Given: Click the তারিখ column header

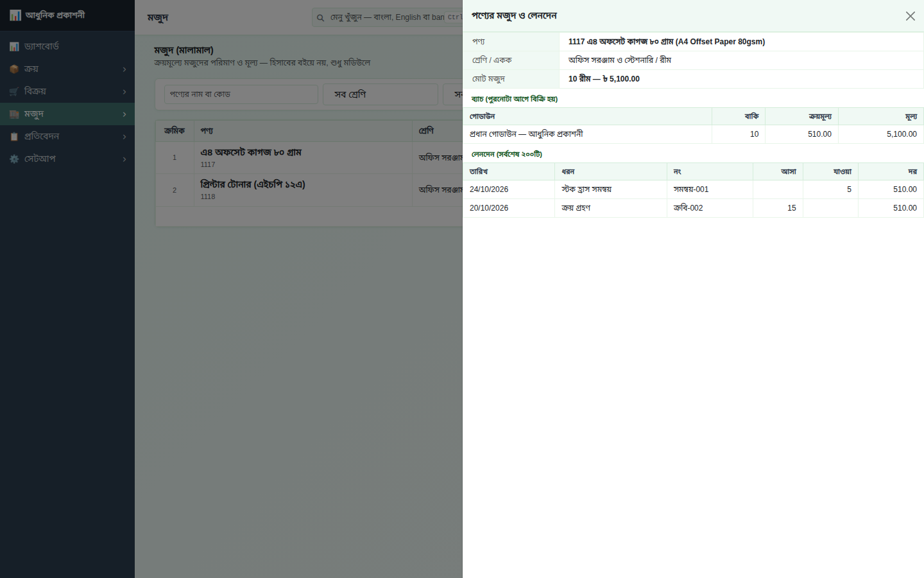Looking at the screenshot, I should pyautogui.click(x=509, y=171).
